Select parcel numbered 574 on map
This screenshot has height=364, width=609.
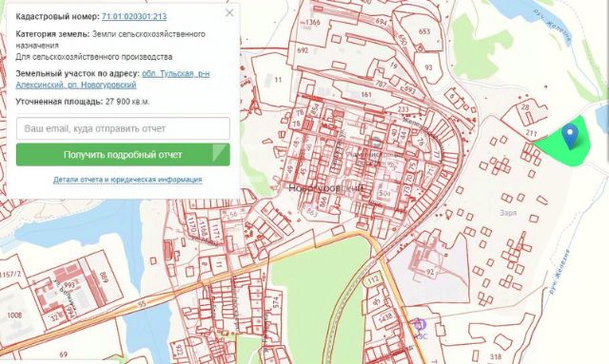tap(276, 302)
